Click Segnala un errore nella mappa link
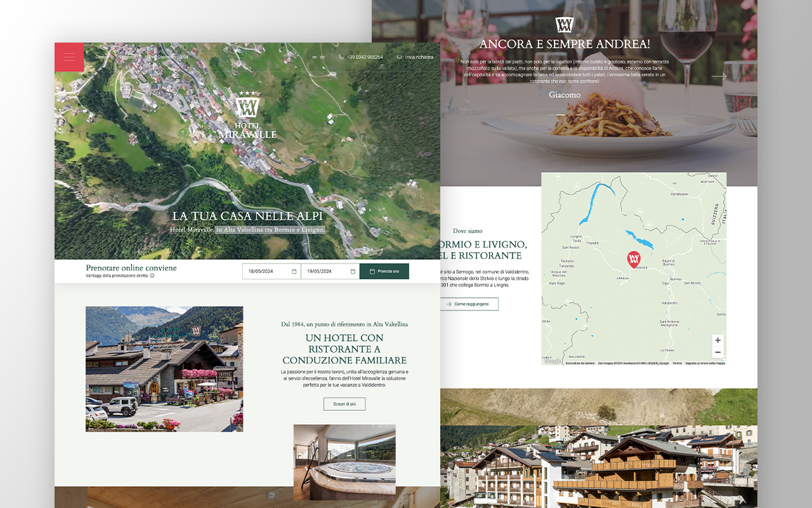This screenshot has width=812, height=508. pyautogui.click(x=705, y=363)
